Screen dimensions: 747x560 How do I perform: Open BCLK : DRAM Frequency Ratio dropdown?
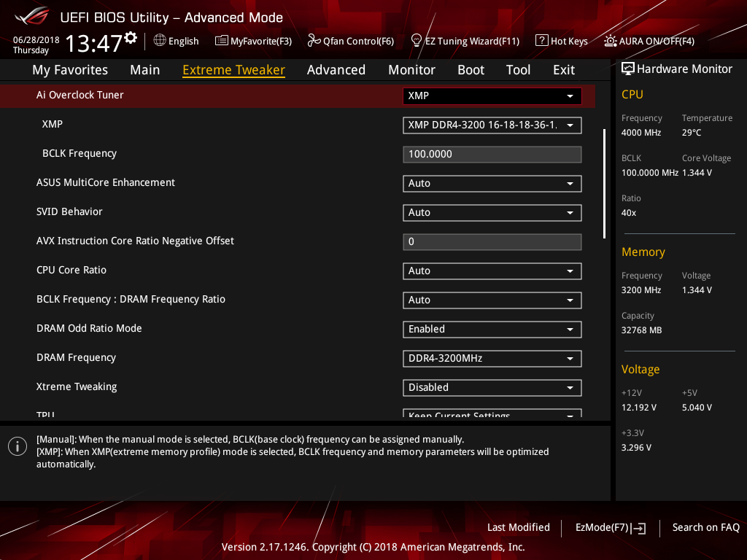pyautogui.click(x=492, y=300)
